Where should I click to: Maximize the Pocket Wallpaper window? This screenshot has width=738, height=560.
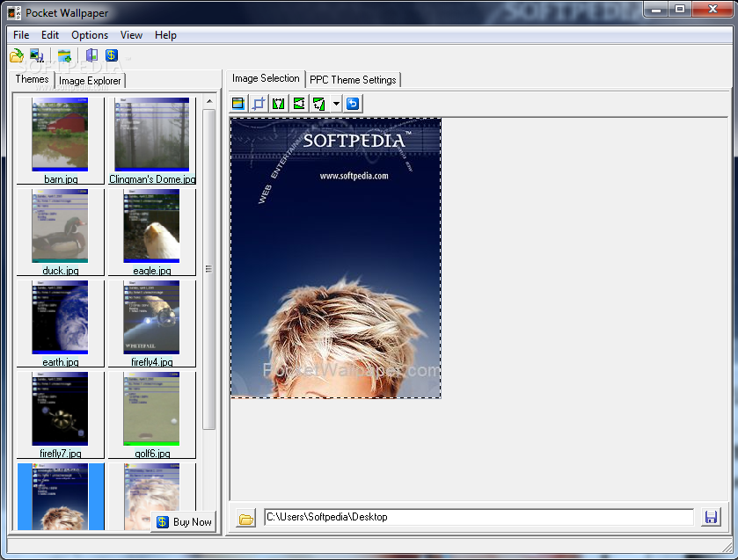(x=680, y=10)
